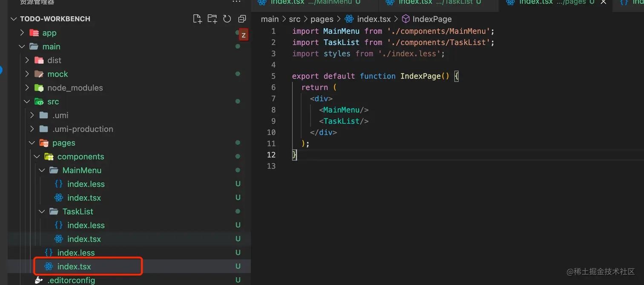
Task: Collapse the MainMenu folder
Action: pyautogui.click(x=42, y=170)
